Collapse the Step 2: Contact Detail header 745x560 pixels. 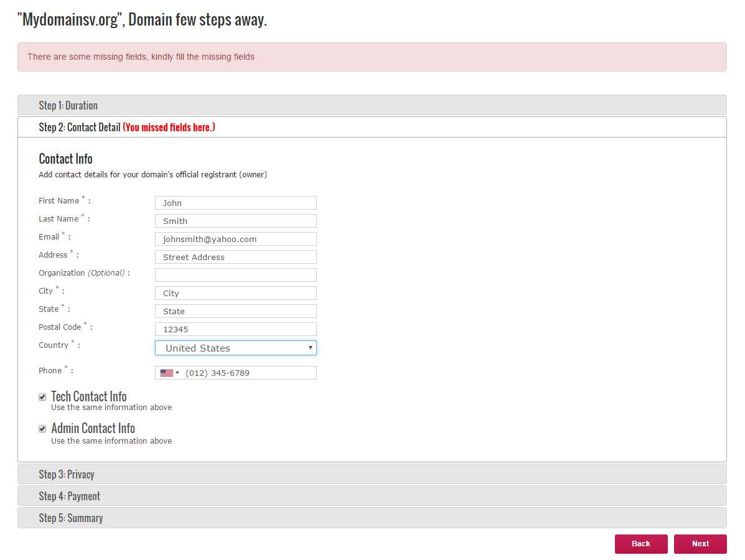click(x=372, y=127)
